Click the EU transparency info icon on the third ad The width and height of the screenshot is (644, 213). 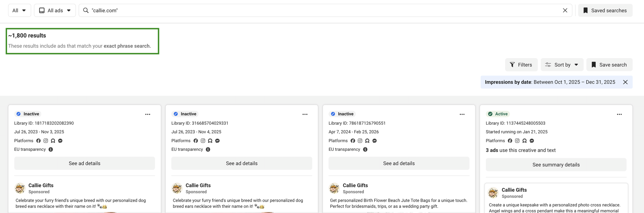click(365, 150)
